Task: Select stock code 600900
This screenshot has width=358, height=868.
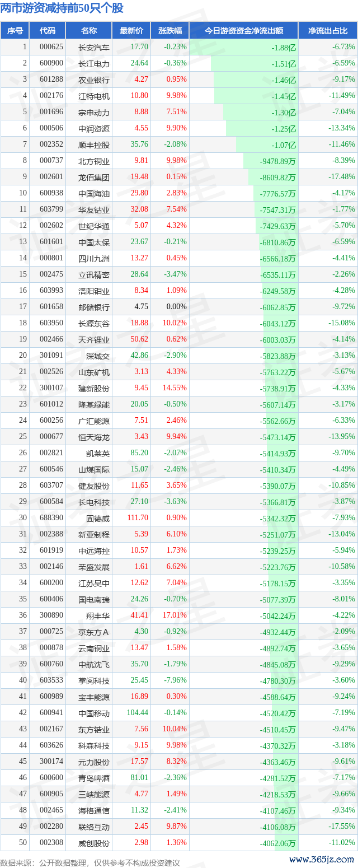Action: click(x=51, y=63)
